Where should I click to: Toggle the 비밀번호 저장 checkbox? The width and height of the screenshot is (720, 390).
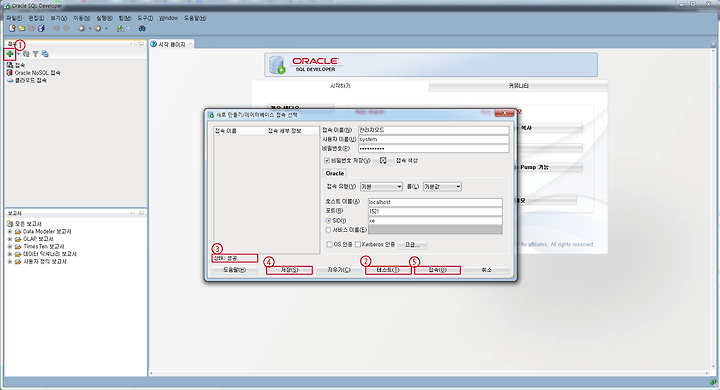327,160
